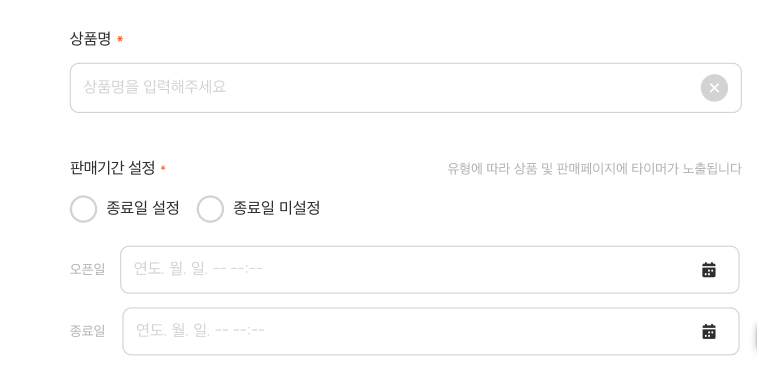This screenshot has width=757, height=380.
Task: Select the 월 segment in the 종료일 field
Action: pyautogui.click(x=180, y=330)
